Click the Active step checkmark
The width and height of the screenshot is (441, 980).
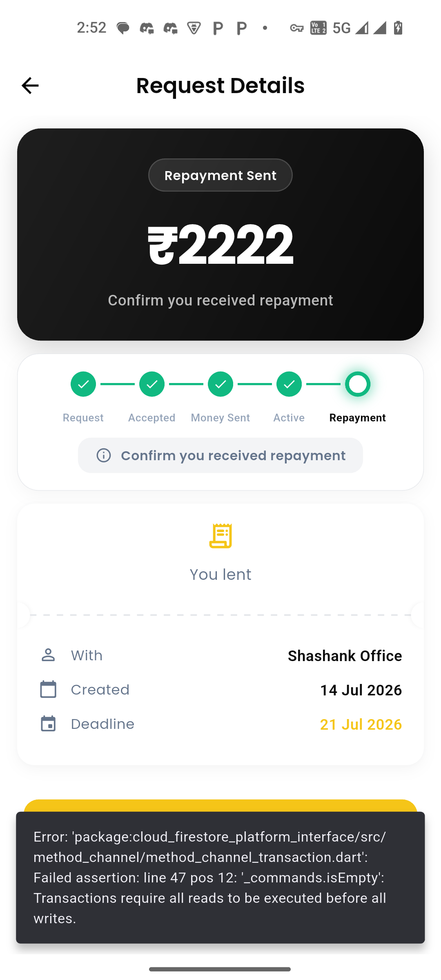289,384
